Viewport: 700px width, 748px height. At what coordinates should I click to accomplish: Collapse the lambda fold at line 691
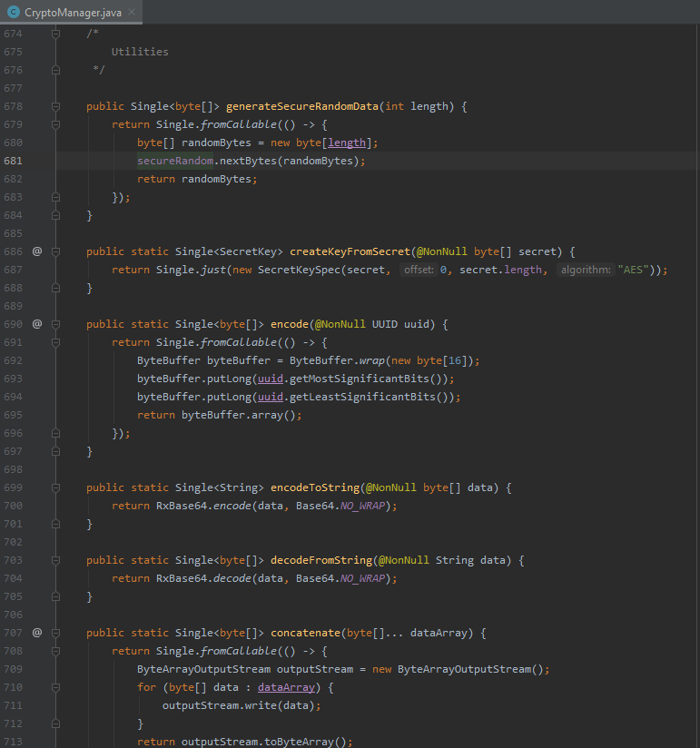point(55,342)
